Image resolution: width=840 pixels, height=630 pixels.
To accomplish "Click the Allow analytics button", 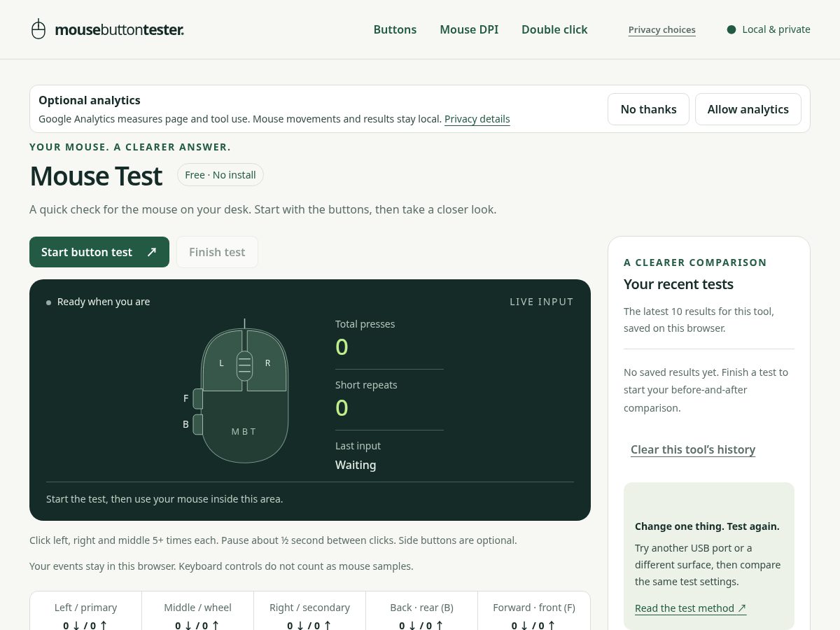I will tap(748, 109).
